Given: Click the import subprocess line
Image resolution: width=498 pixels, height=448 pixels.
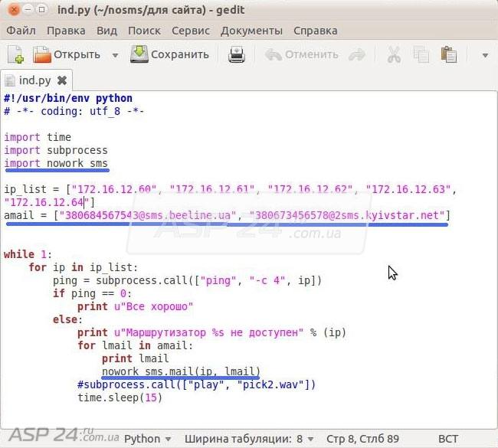Looking at the screenshot, I should pyautogui.click(x=56, y=151).
